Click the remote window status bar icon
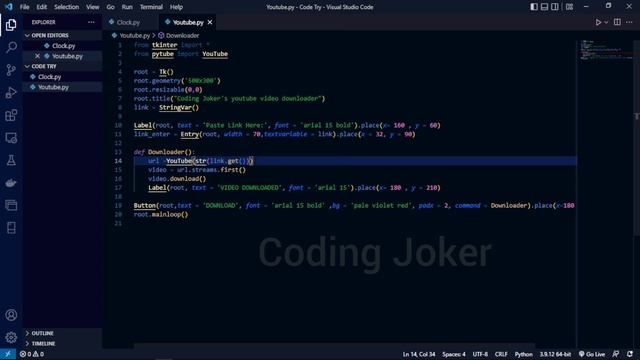 click(8, 354)
